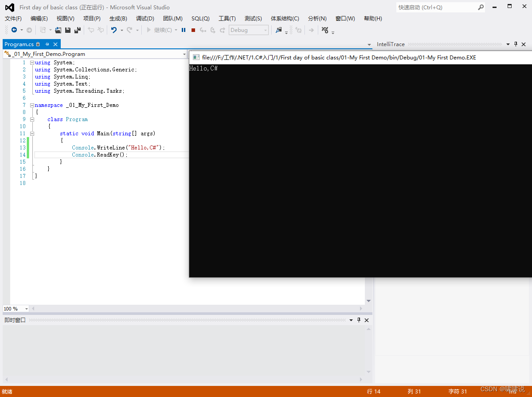This screenshot has width=532, height=397.
Task: Click the Visual Studio logo icon
Action: [9, 7]
